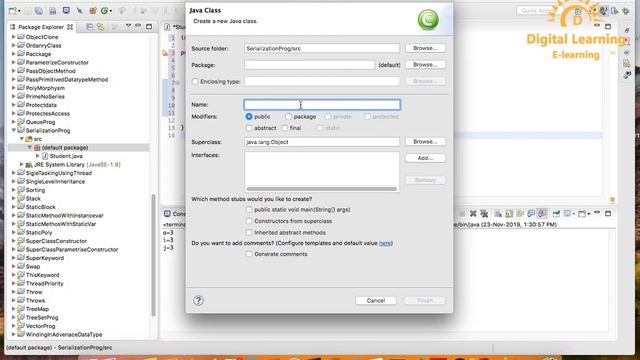Select the TreeMap project in tree

tap(37, 309)
